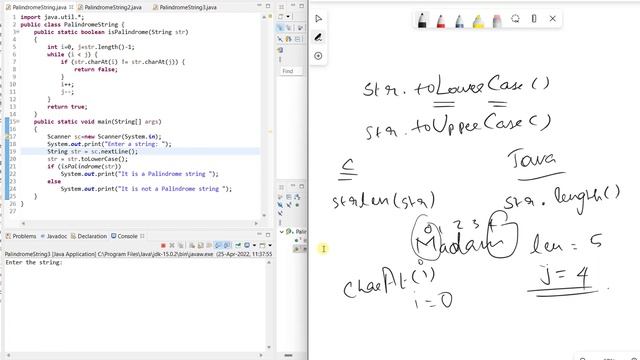Collapse the isPalindrome method fold marker
Image resolution: width=640 pixels, height=360 pixels.
pyautogui.click(x=17, y=32)
